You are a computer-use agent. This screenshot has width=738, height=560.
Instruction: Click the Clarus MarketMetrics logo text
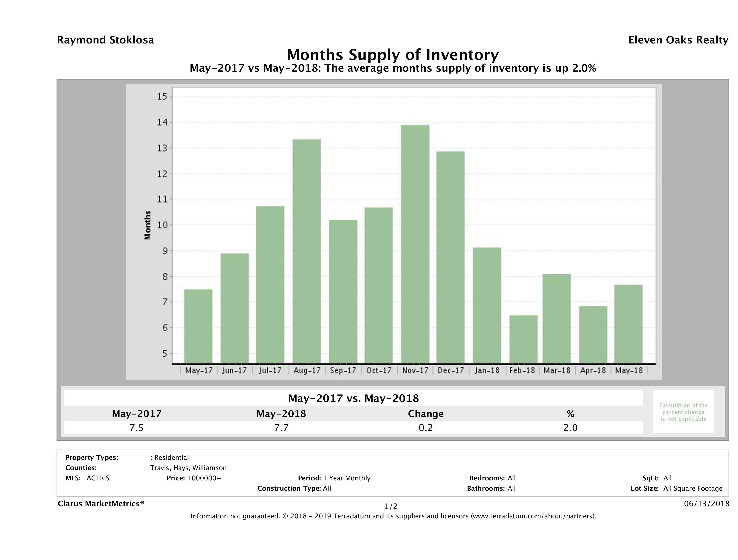[x=101, y=503]
